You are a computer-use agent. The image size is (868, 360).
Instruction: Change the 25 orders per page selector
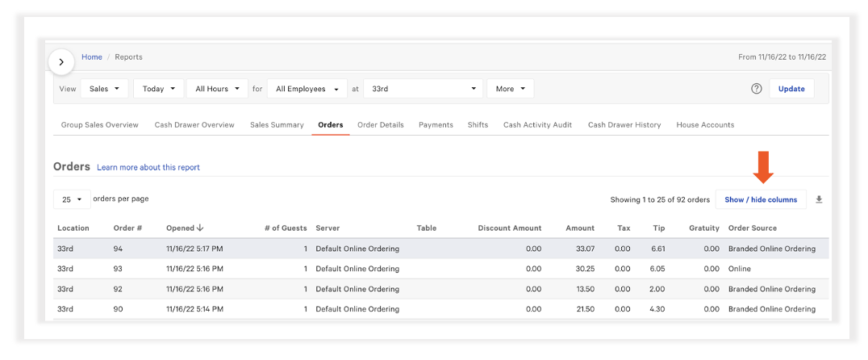(x=72, y=199)
